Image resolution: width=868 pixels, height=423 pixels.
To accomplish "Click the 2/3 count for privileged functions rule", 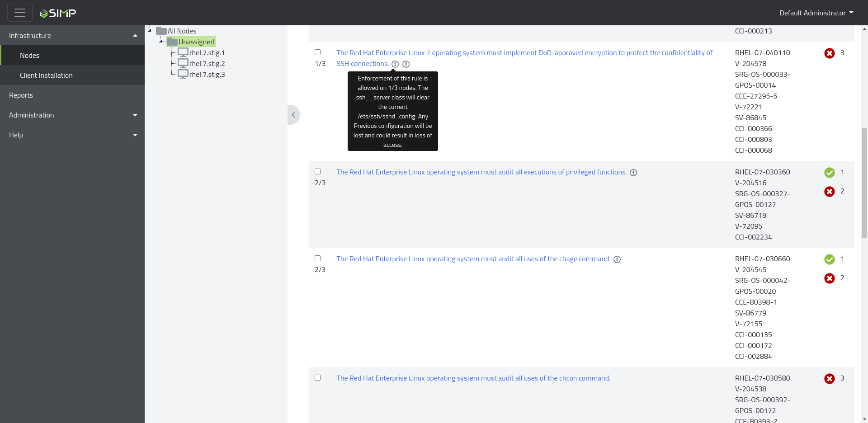I will pos(320,183).
